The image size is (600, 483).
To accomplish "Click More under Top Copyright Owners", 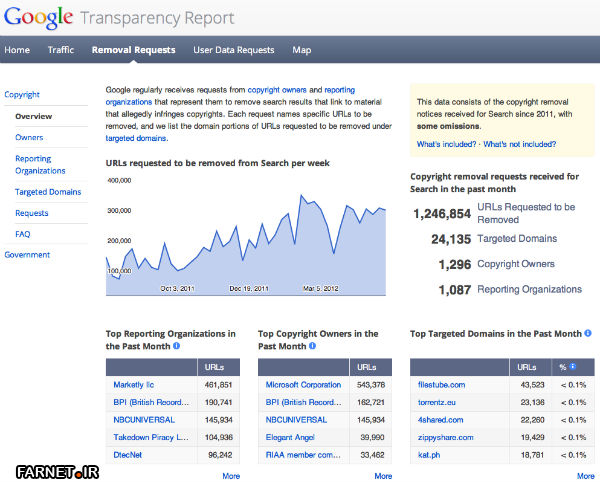I will [383, 476].
